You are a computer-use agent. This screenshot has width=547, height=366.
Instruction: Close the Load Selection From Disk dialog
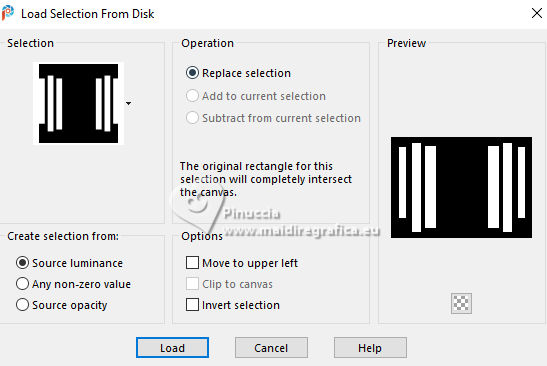[x=537, y=13]
